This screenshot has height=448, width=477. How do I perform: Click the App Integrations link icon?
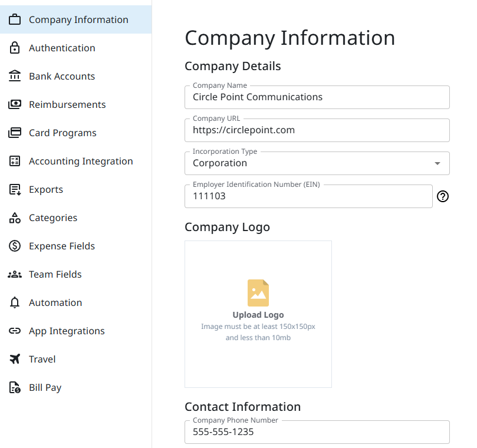click(x=15, y=331)
